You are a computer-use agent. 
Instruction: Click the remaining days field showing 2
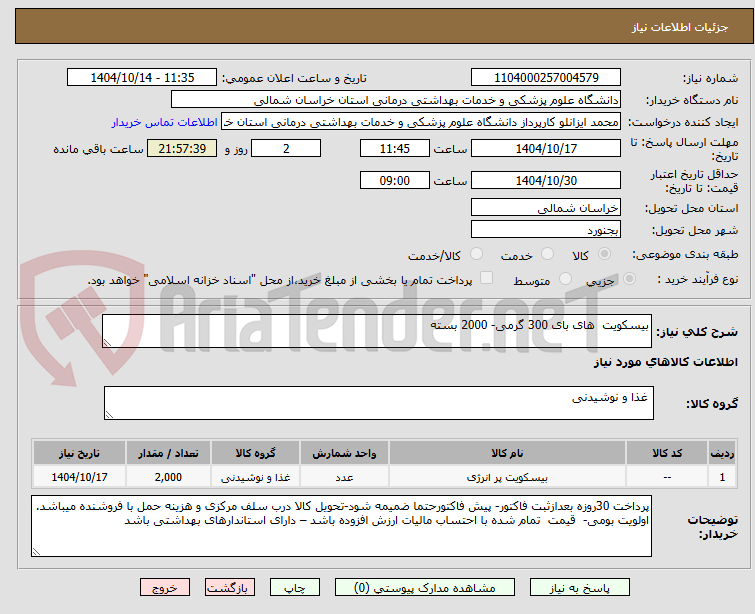286,148
